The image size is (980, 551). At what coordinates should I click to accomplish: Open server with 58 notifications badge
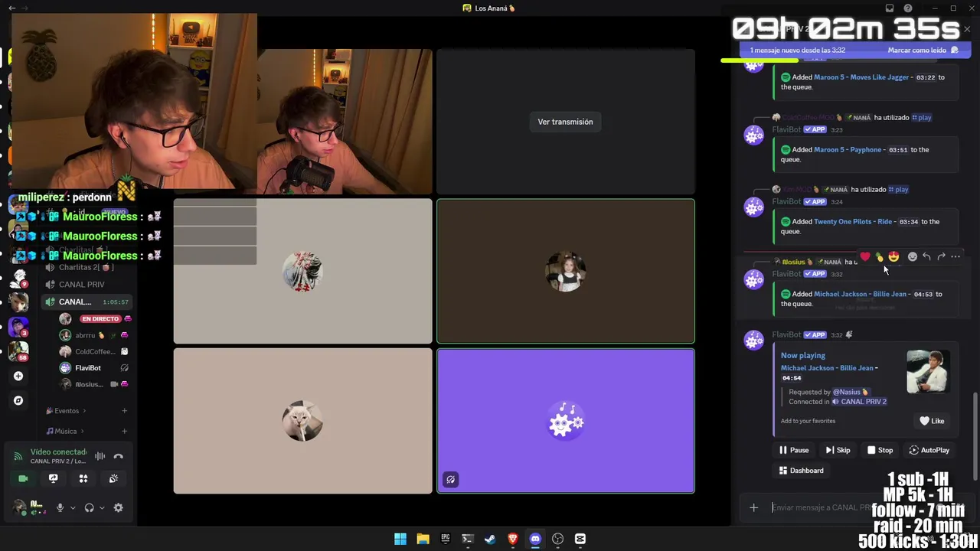tap(18, 351)
